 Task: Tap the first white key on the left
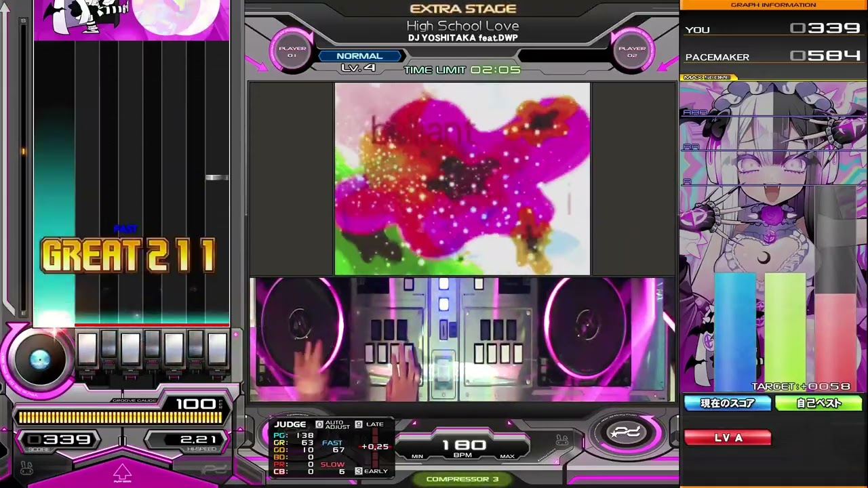(87, 348)
